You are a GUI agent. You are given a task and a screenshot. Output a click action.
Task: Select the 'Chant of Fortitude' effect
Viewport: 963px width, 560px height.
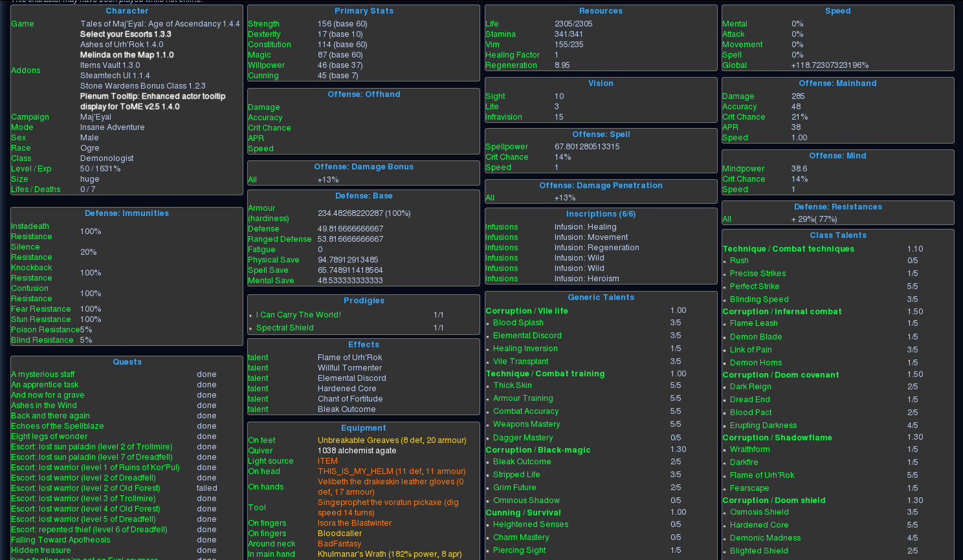tap(350, 399)
